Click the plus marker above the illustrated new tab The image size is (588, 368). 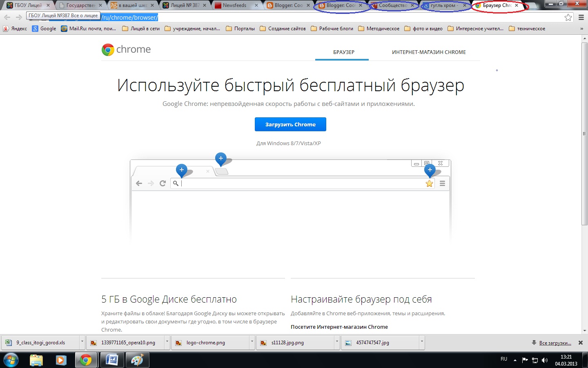[221, 158]
